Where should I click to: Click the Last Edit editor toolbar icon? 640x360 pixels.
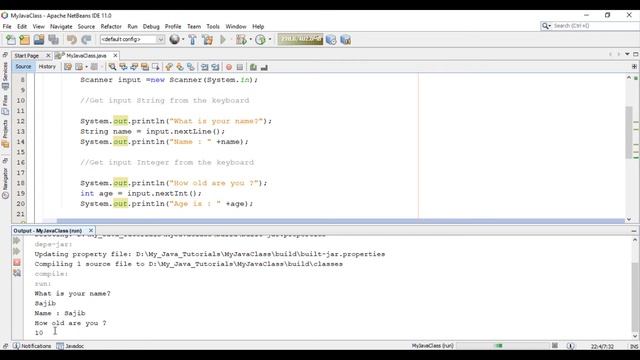point(68,67)
